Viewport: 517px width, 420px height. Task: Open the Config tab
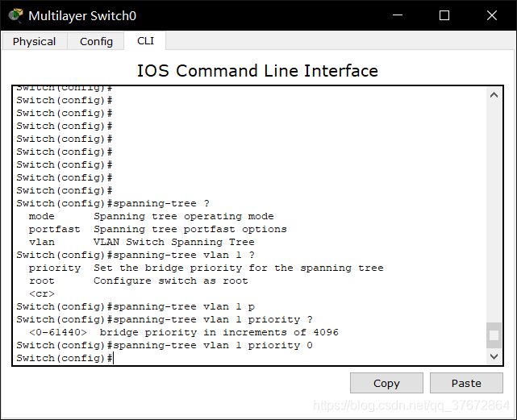pos(96,41)
